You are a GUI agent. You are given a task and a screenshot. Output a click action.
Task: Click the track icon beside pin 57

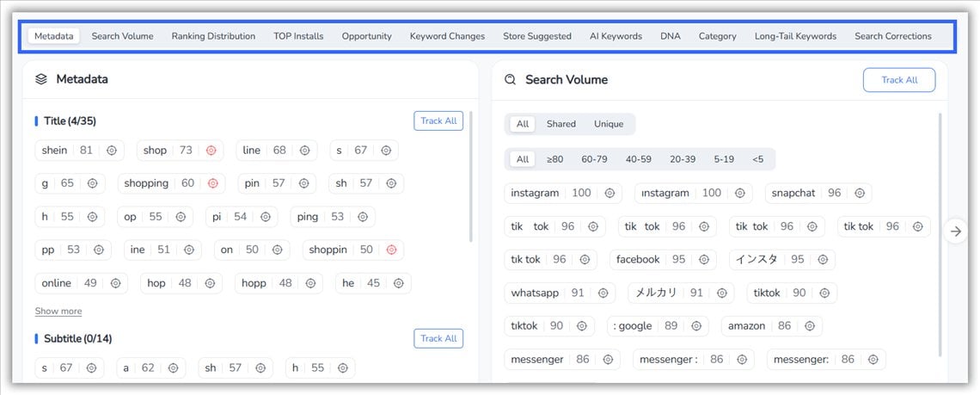(303, 183)
